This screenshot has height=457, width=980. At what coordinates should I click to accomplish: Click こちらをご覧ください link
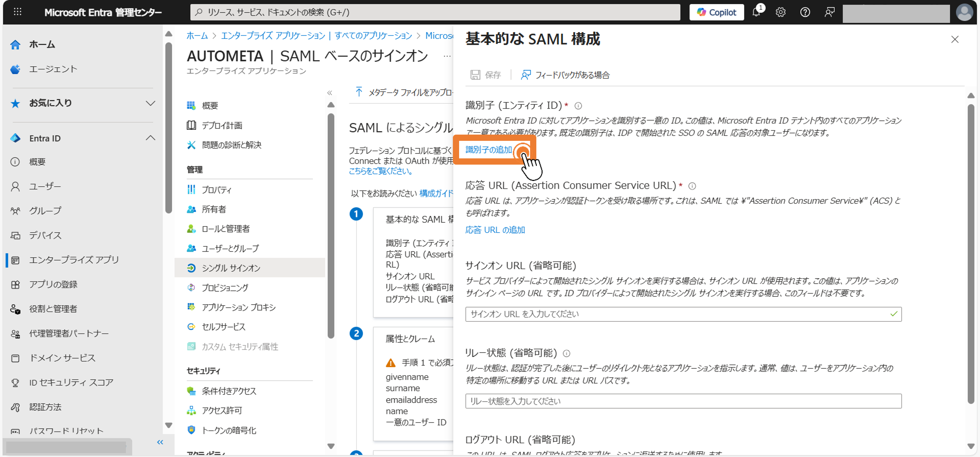[x=381, y=171]
